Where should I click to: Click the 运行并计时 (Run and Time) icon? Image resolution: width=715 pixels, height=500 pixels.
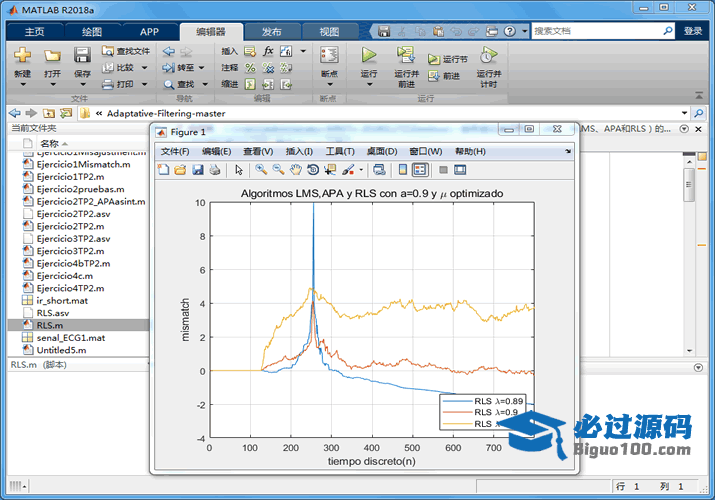click(488, 55)
